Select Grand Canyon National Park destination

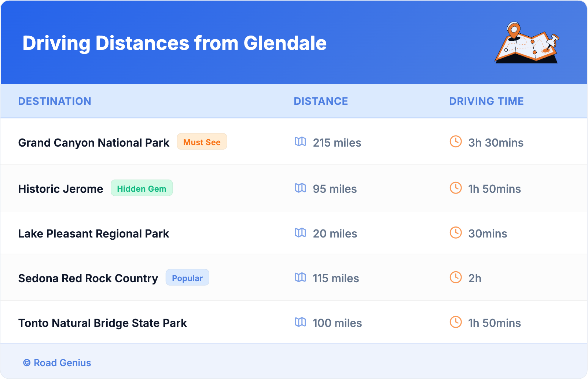94,143
